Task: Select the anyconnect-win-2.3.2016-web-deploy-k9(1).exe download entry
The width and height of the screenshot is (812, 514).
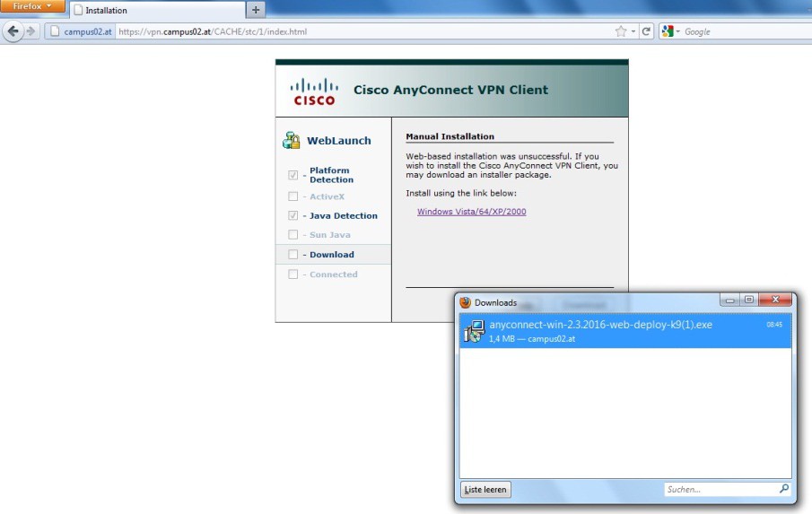Action: 625,330
